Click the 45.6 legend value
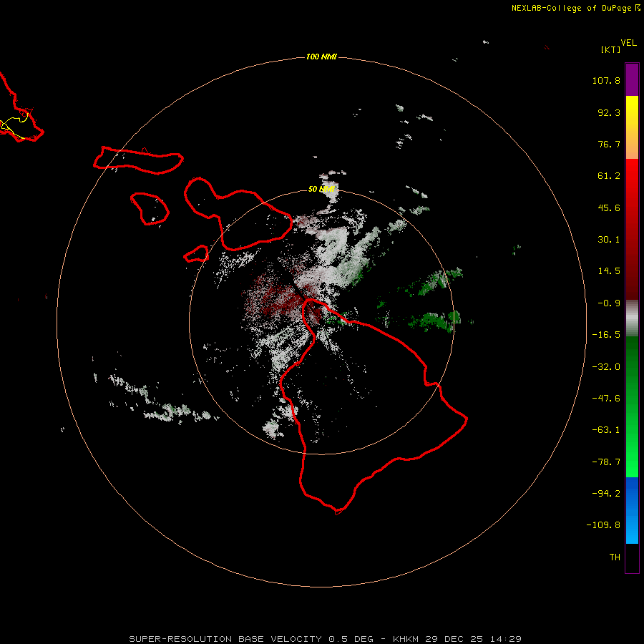The height and width of the screenshot is (644, 644). (609, 208)
